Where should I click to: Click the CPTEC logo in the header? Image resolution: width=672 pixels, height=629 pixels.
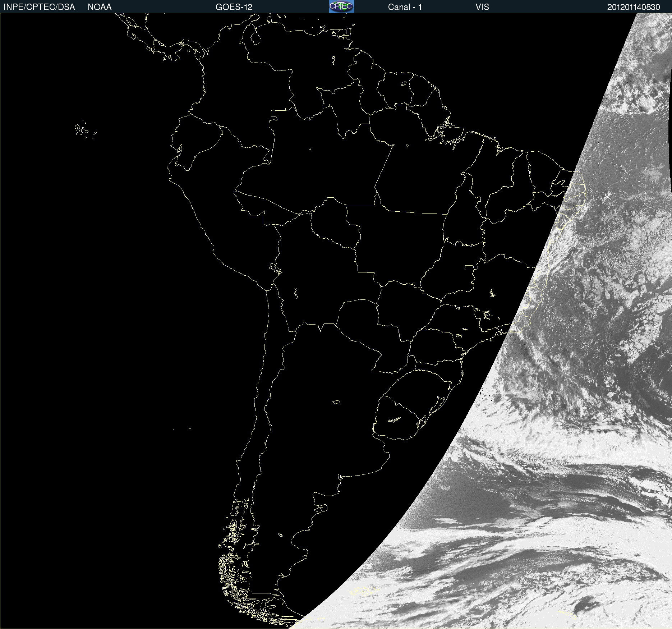[341, 6]
